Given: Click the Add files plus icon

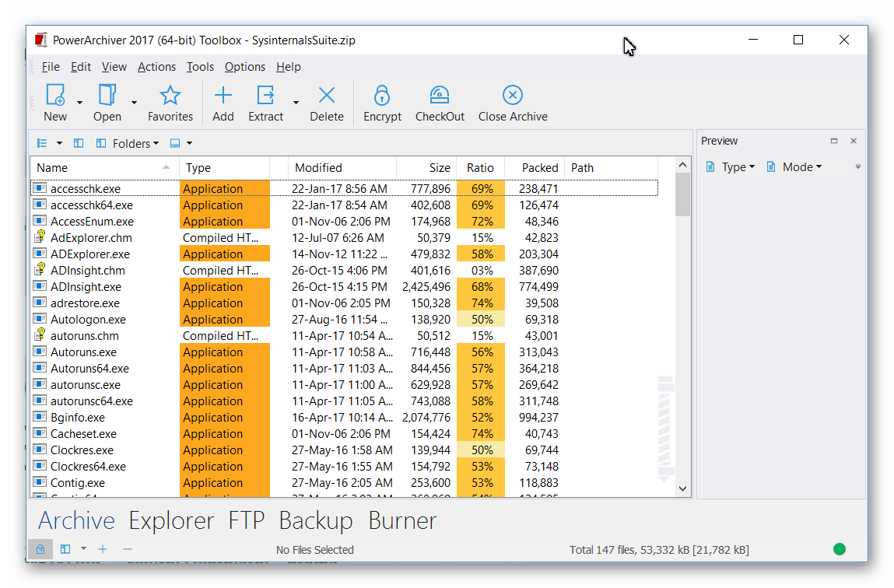Looking at the screenshot, I should coord(223,95).
